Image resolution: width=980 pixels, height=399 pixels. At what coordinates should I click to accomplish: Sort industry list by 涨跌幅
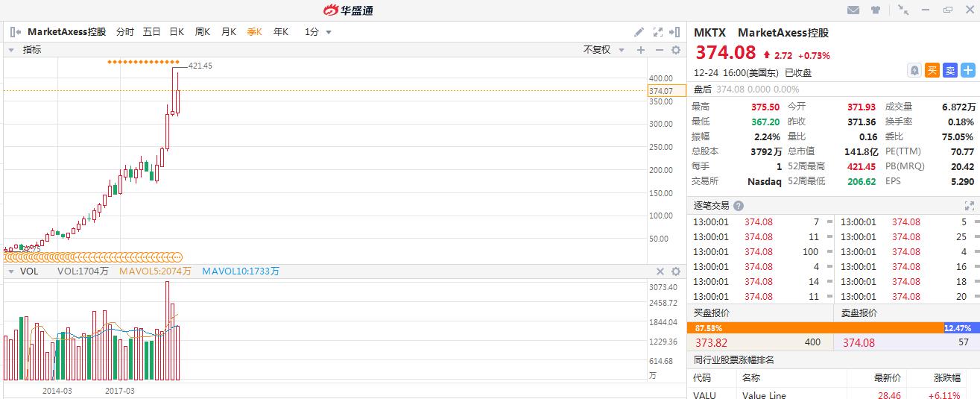pyautogui.click(x=949, y=378)
